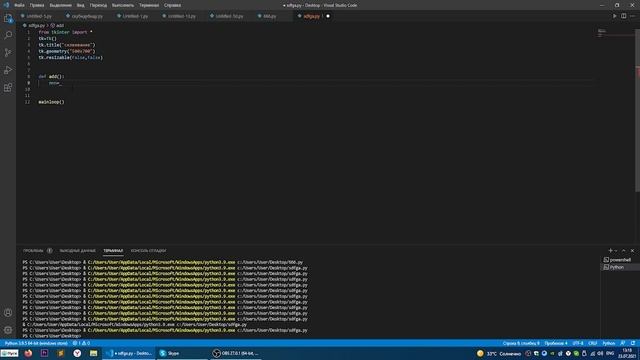Image resolution: width=640 pixels, height=360 pixels.
Task: Open File Explorer from the taskbar
Action: pyautogui.click(x=93, y=353)
